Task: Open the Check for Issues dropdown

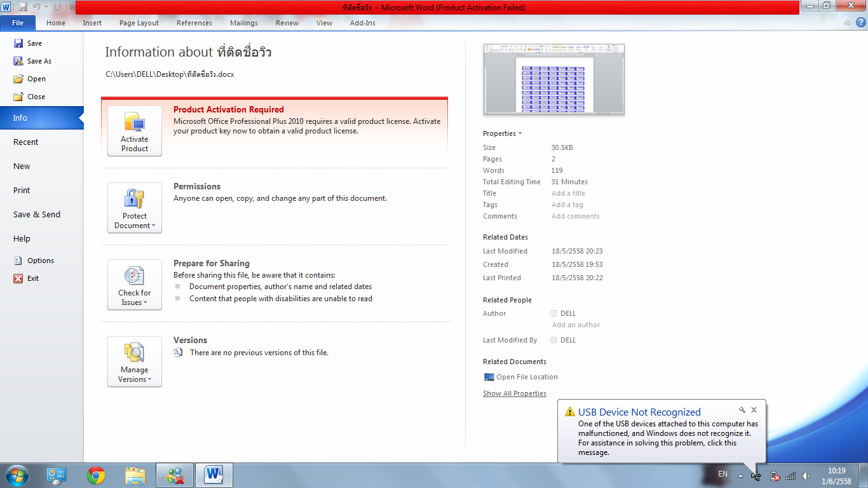Action: (135, 285)
